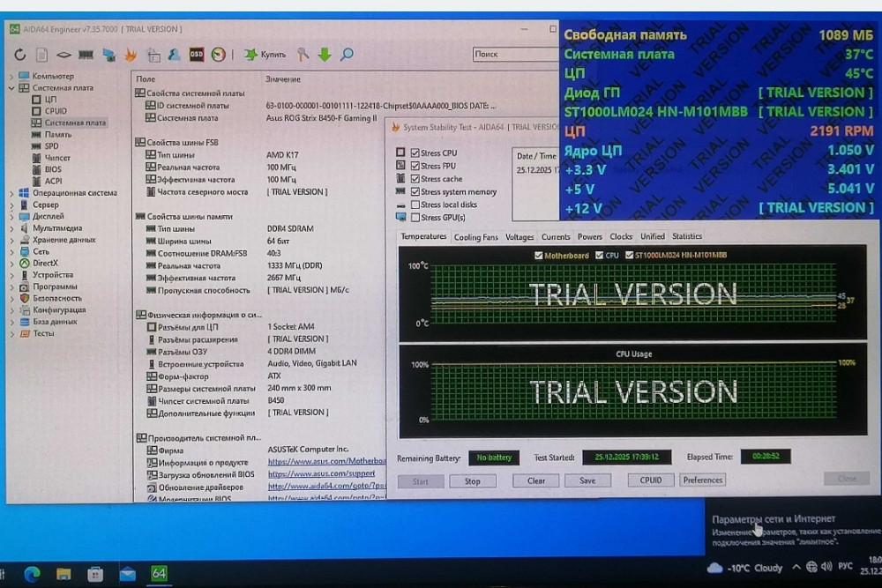The width and height of the screenshot is (882, 588).
Task: Uncheck the Stress CPU checkbox
Action: click(415, 153)
